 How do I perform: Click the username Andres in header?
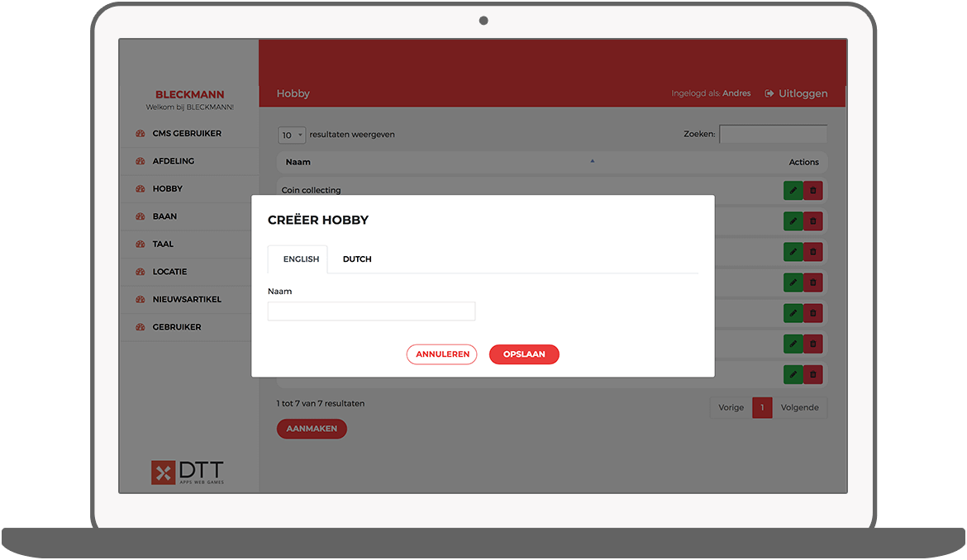[736, 93]
